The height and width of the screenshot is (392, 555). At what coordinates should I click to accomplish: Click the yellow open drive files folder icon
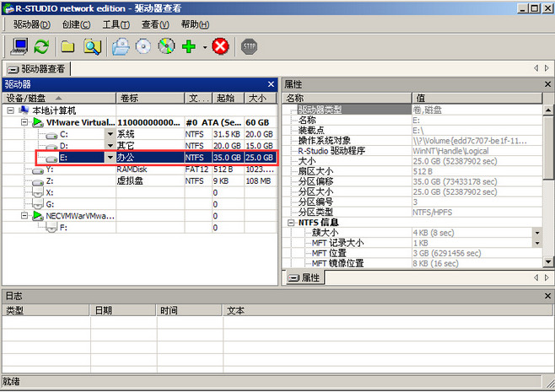67,46
